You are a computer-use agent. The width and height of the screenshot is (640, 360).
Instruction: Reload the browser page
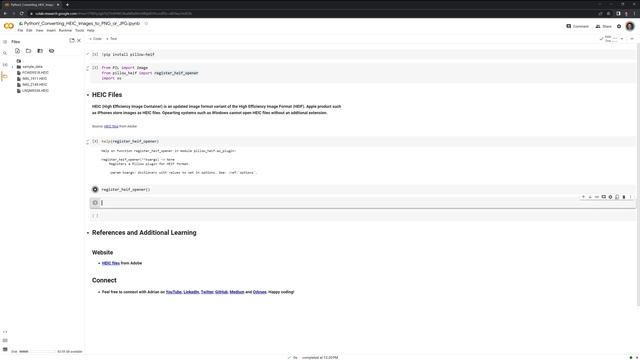pos(22,13)
